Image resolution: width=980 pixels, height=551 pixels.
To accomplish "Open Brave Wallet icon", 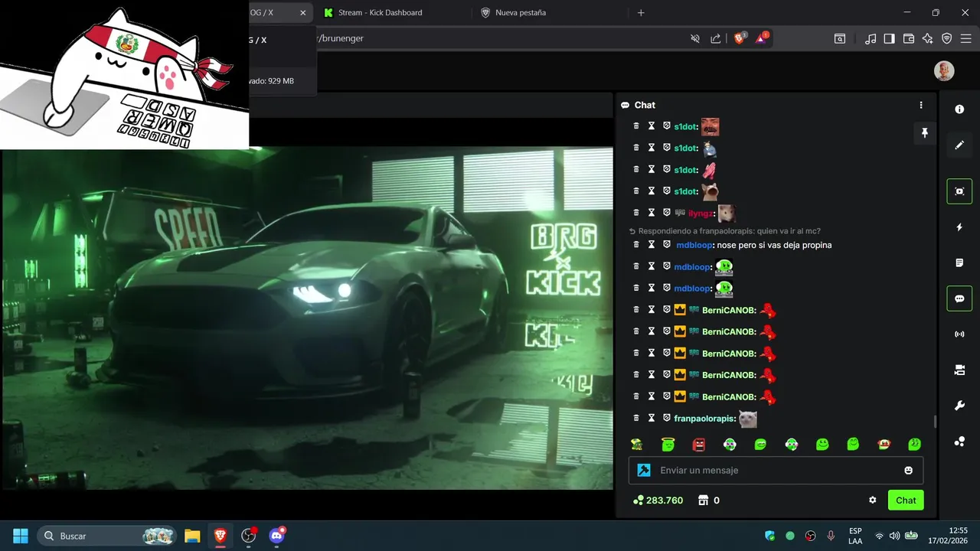I will pos(909,38).
